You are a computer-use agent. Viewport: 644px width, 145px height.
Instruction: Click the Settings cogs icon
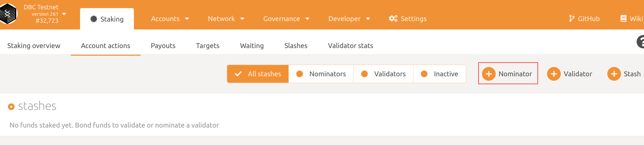coord(393,19)
